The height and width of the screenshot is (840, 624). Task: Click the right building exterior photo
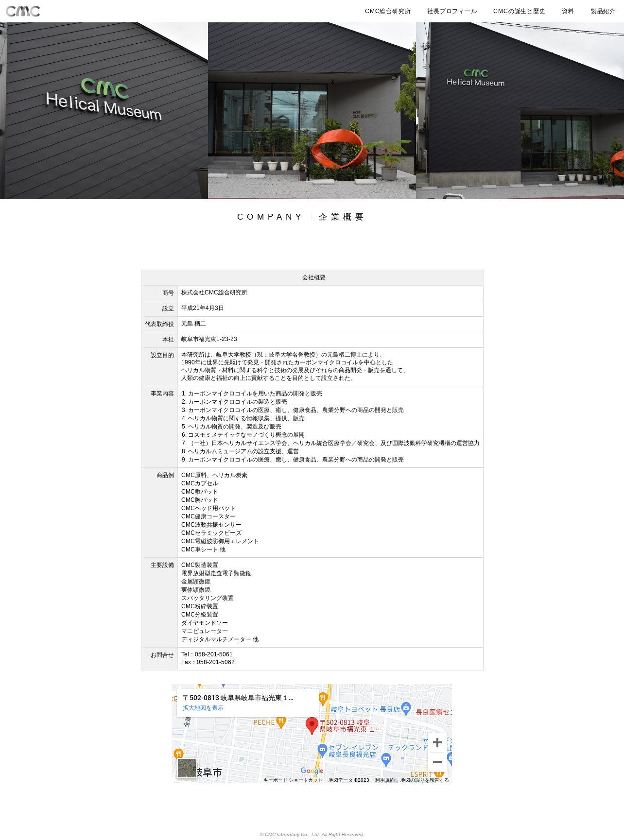(520, 111)
